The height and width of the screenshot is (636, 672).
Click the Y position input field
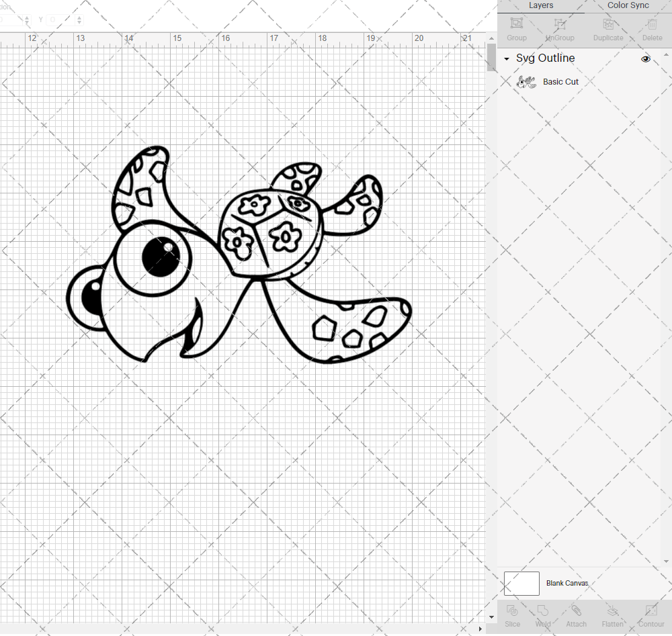coord(60,19)
